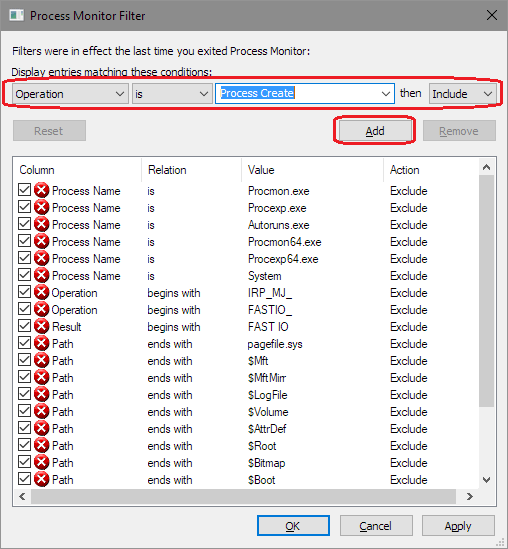Viewport: 508px width, 549px height.
Task: Expand the Process Create value dropdown arrow
Action: tap(385, 94)
